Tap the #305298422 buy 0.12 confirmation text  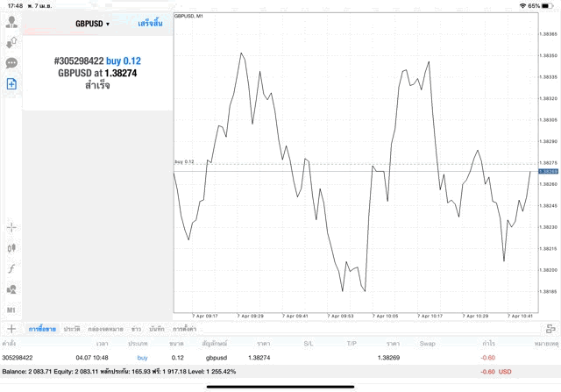pyautogui.click(x=97, y=61)
